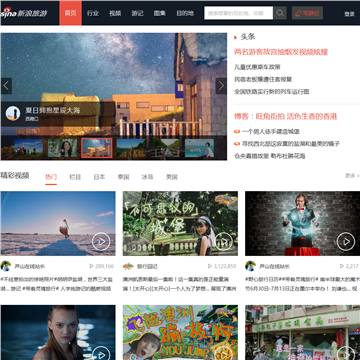The width and height of the screenshot is (360, 360).
Task: Show next slide with right carousel arrow
Action: (x=221, y=86)
